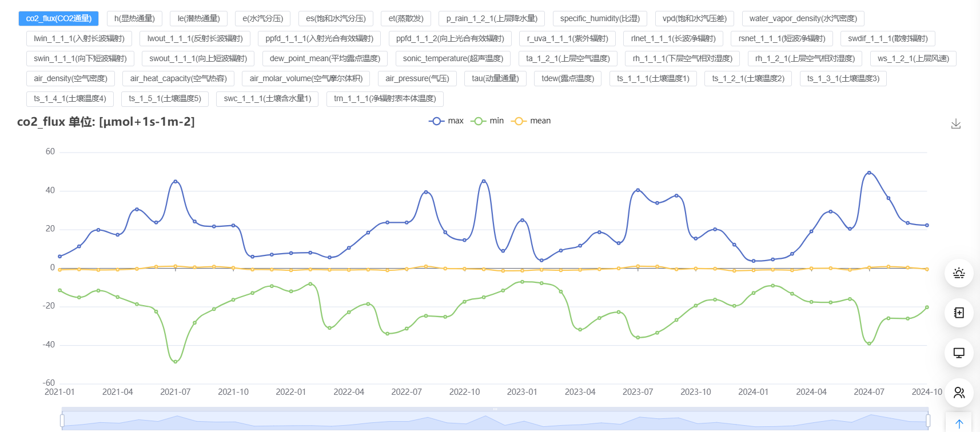Click the monitor display floating icon
This screenshot has width=980, height=432.
pos(959,353)
